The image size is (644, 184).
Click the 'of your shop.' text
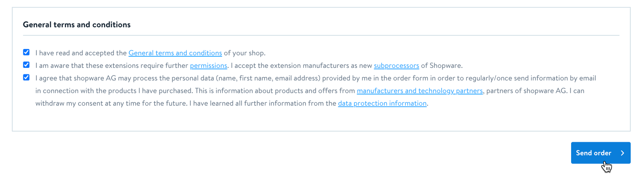pos(245,53)
